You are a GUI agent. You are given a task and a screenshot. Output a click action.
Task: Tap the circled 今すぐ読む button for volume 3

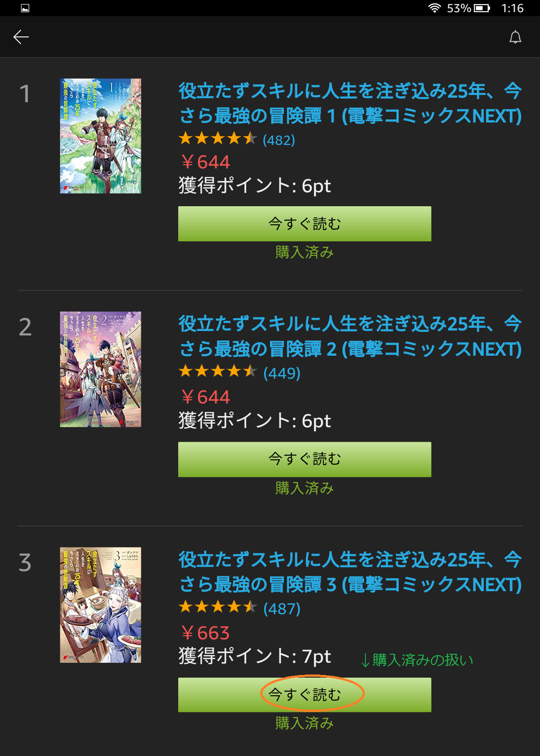(305, 695)
